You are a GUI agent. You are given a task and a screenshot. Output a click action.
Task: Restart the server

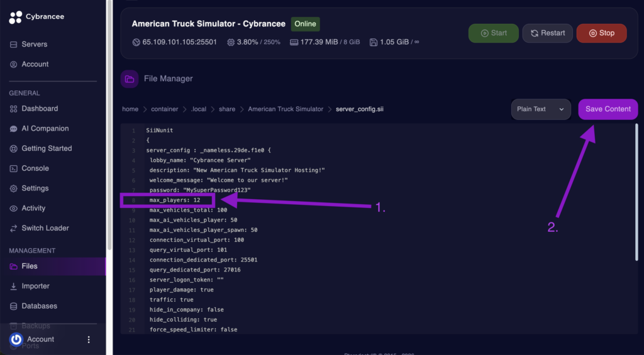tap(548, 33)
